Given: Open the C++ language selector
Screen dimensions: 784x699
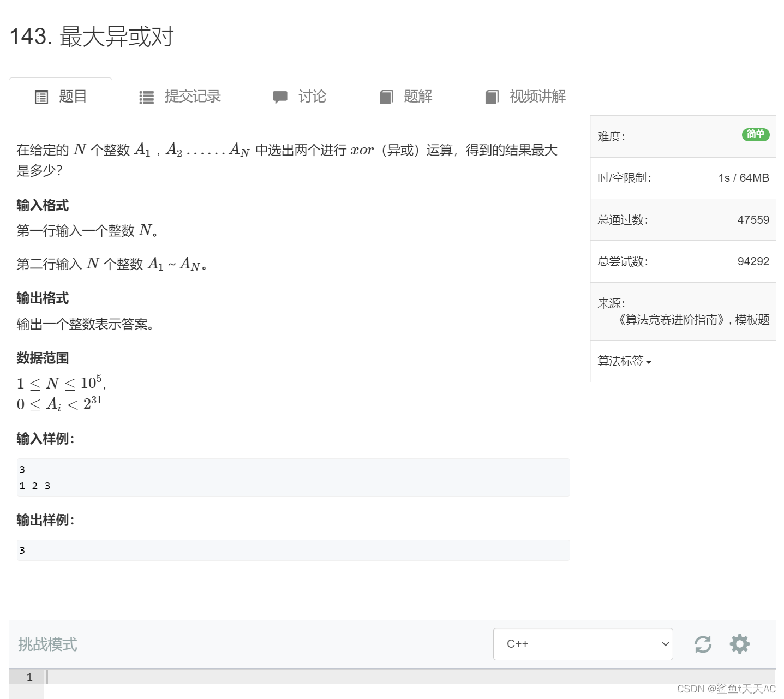Looking at the screenshot, I should coord(582,644).
